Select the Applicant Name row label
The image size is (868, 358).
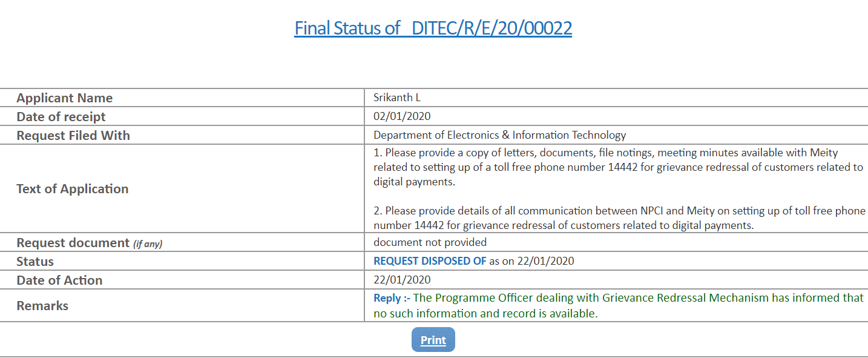65,98
